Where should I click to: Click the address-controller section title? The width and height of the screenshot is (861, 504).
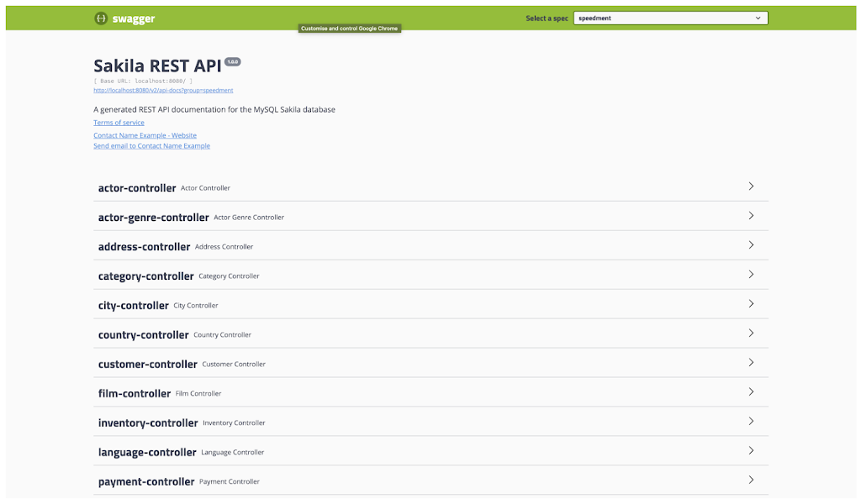pos(144,247)
